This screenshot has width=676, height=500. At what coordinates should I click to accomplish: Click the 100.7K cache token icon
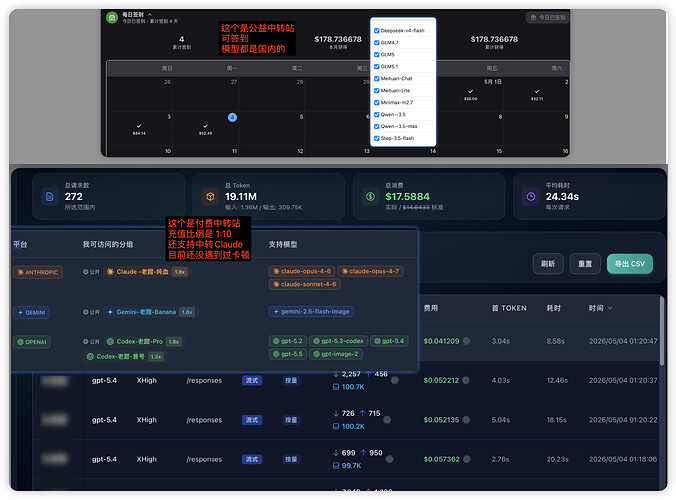click(x=336, y=387)
